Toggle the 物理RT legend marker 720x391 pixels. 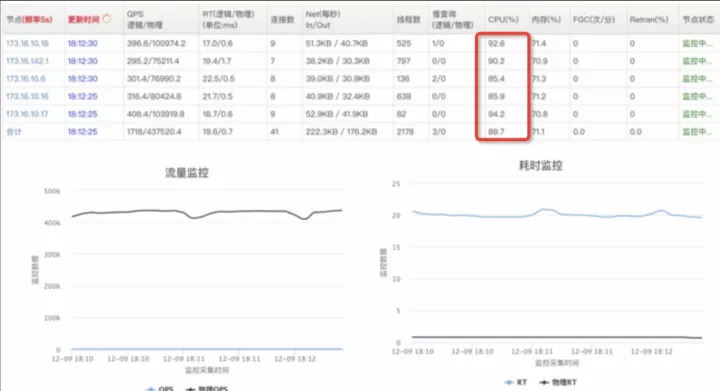pos(558,382)
